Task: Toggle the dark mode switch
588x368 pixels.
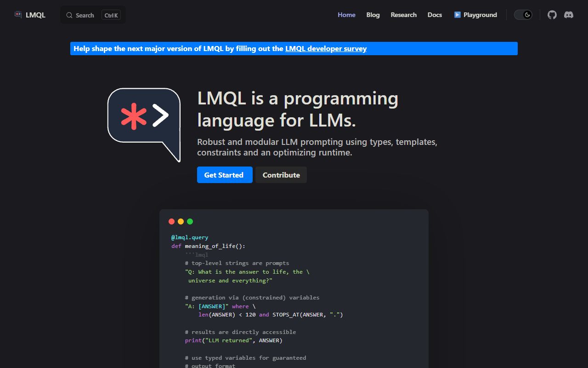Action: [x=523, y=15]
